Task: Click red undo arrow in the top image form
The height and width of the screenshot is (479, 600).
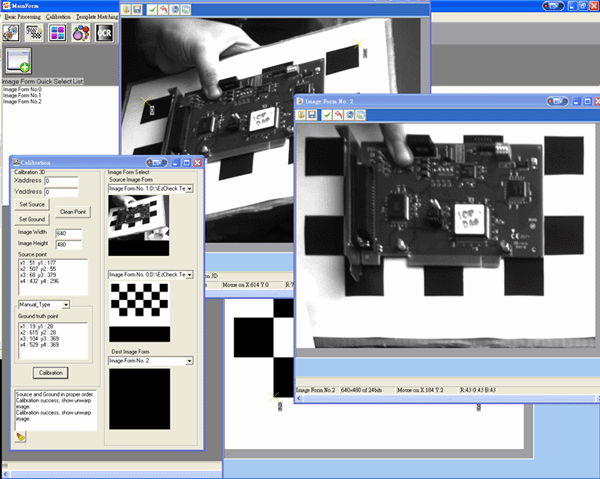Action: (x=163, y=9)
